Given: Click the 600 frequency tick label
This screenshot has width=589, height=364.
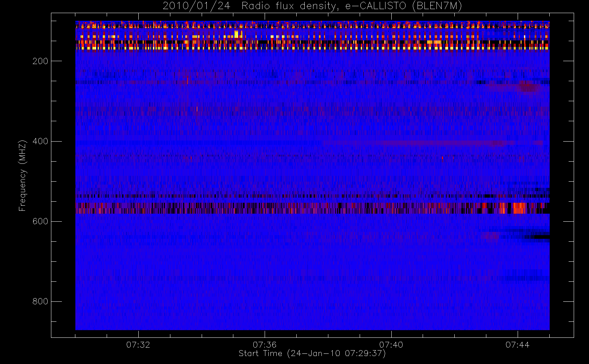Looking at the screenshot, I should click(40, 221).
